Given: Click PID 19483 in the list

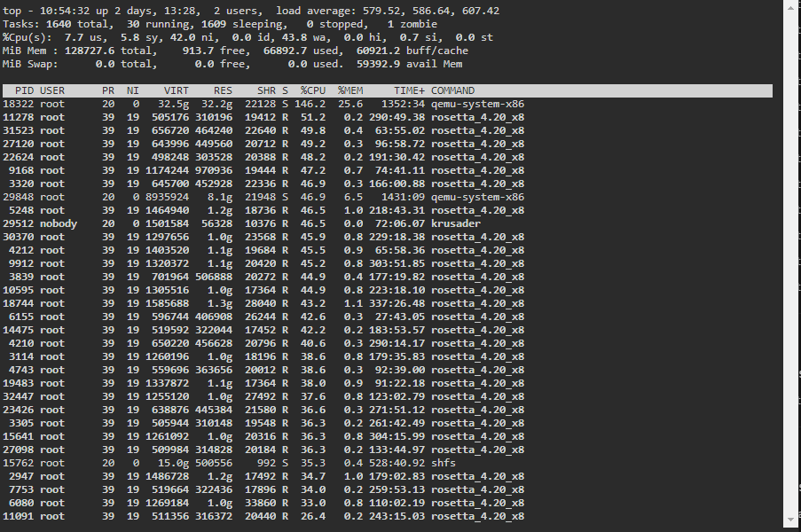Looking at the screenshot, I should click(19, 382).
